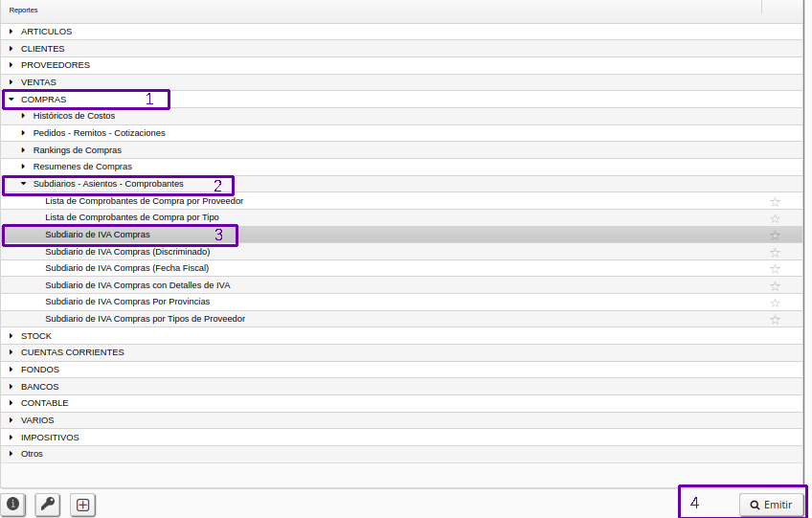
Task: Click the Reportes column header
Action: [23, 10]
